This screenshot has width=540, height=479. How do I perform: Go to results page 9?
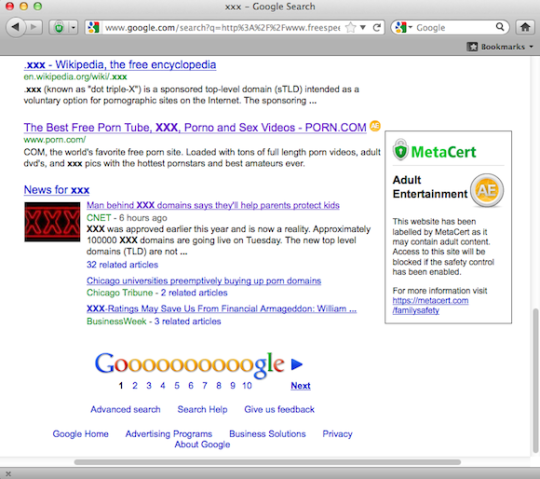point(233,385)
